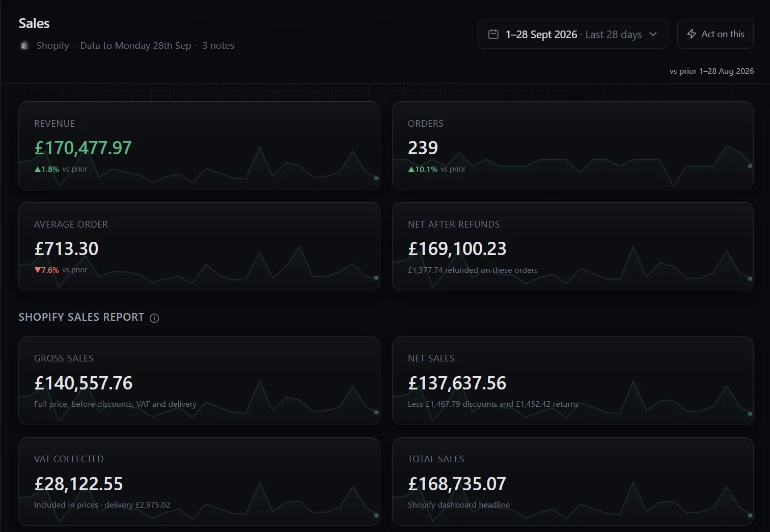The height and width of the screenshot is (532, 770).
Task: Select the VAT Collected card
Action: (x=199, y=482)
